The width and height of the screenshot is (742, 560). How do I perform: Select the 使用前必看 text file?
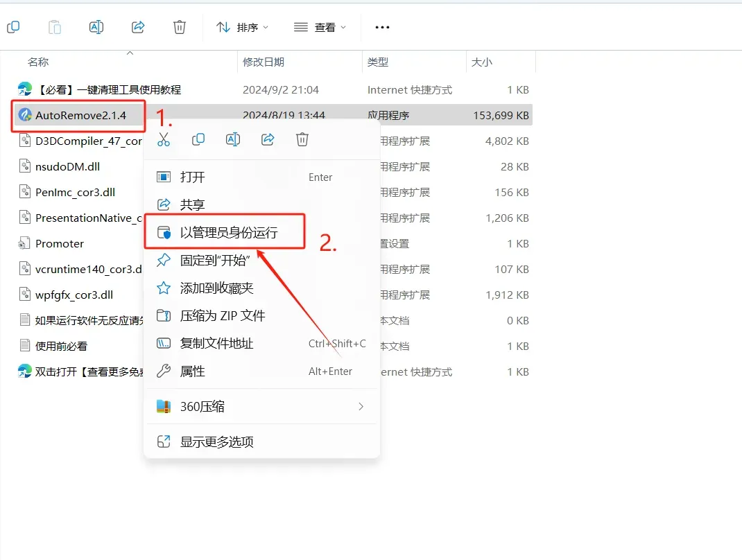click(61, 347)
